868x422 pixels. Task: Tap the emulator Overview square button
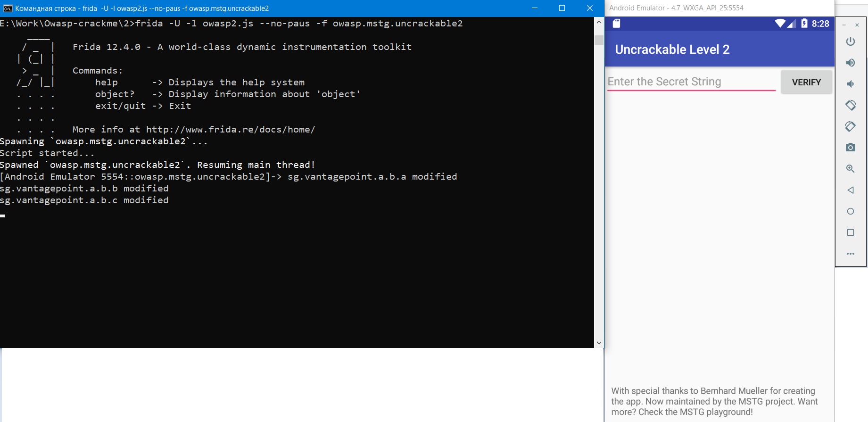pyautogui.click(x=851, y=232)
